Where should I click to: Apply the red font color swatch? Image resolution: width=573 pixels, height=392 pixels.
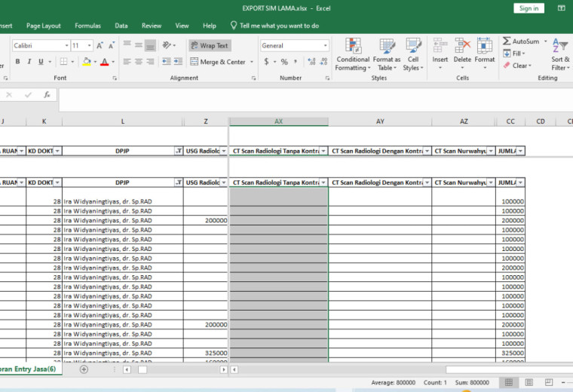pos(105,62)
